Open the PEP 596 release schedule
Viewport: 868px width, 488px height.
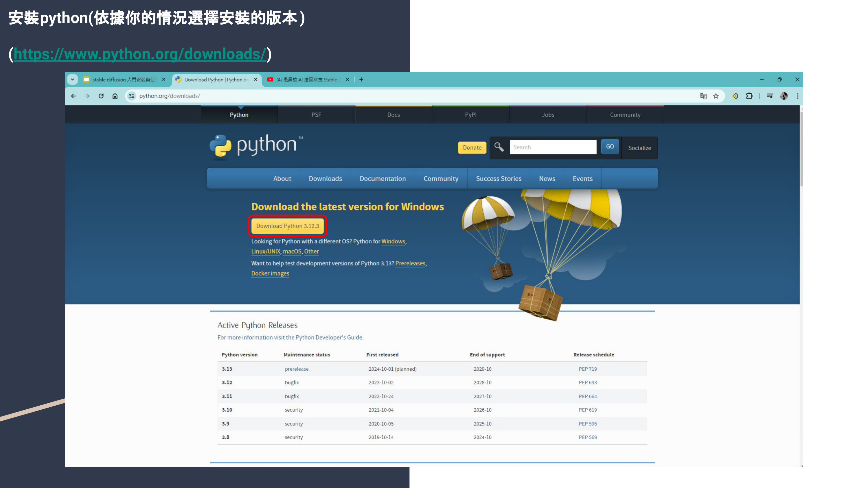tap(588, 424)
